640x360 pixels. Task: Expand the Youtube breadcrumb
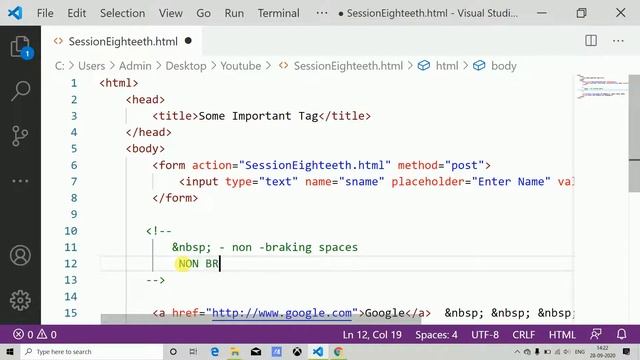241,66
